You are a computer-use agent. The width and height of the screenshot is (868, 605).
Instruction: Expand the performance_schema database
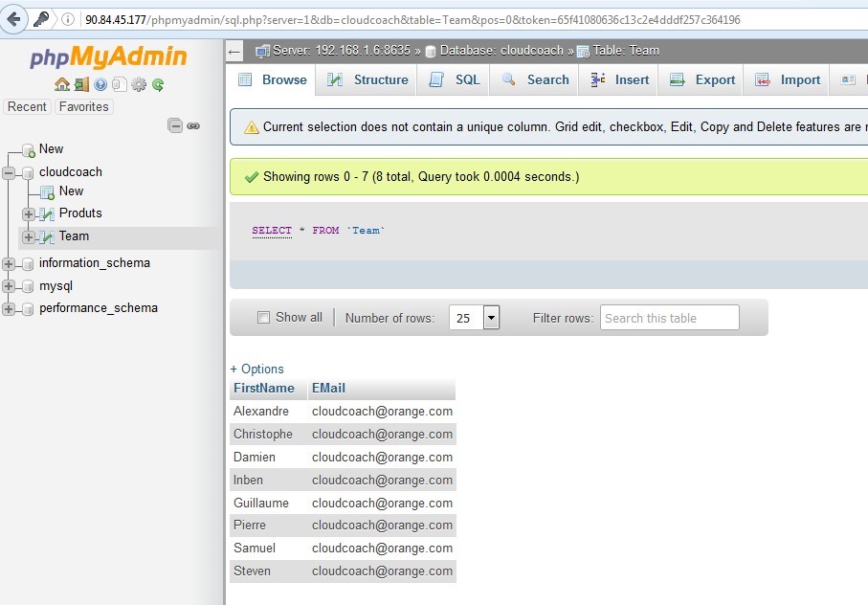[x=9, y=309]
